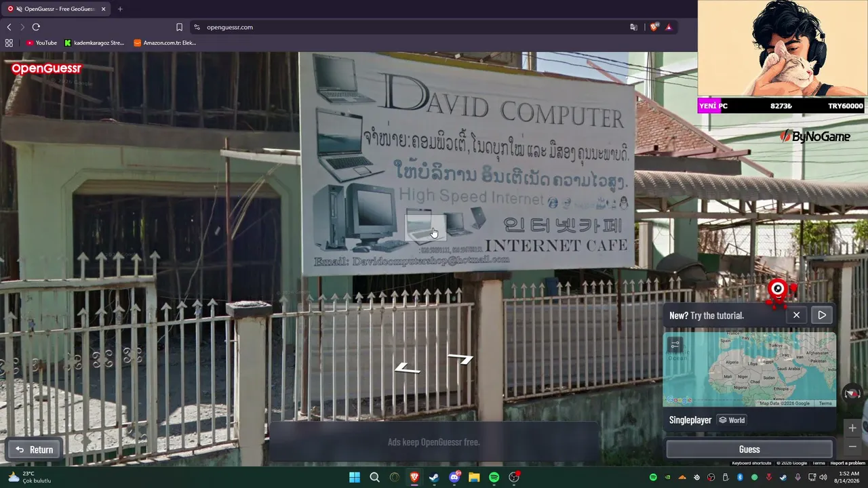The height and width of the screenshot is (488, 868).
Task: Start the tutorial with the play button
Action: click(x=822, y=315)
